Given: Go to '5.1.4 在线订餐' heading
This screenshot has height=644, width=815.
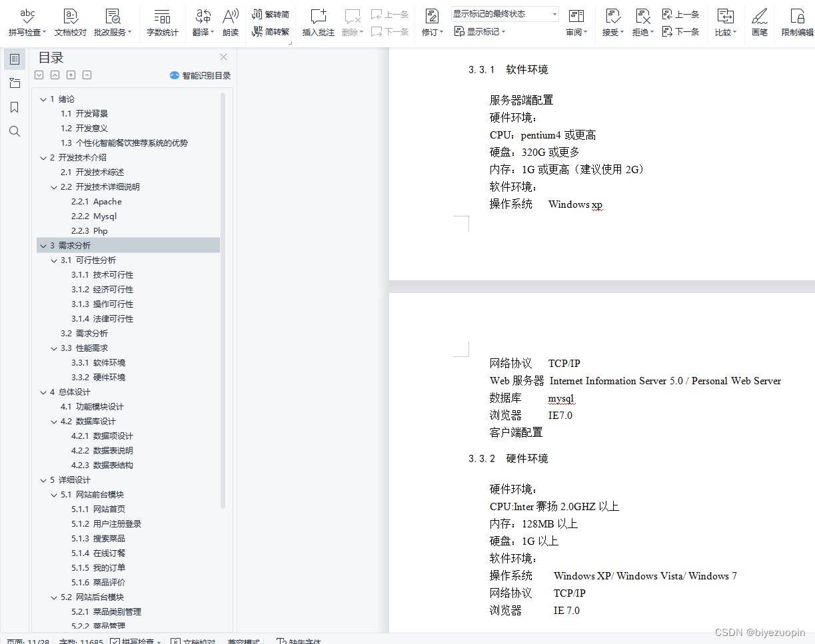Looking at the screenshot, I should [98, 553].
